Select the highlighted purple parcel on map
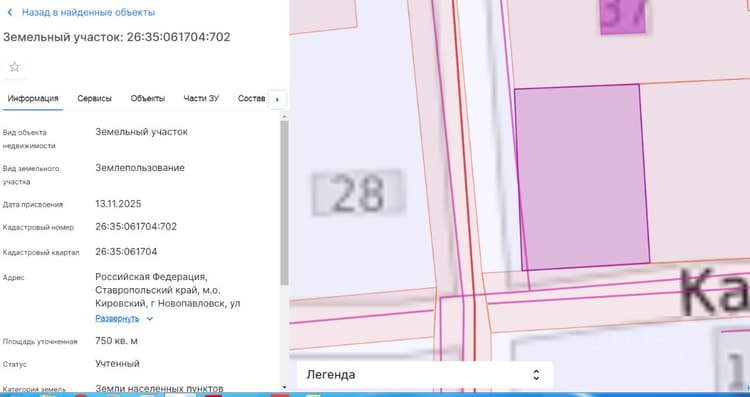750x397 pixels. tap(582, 177)
